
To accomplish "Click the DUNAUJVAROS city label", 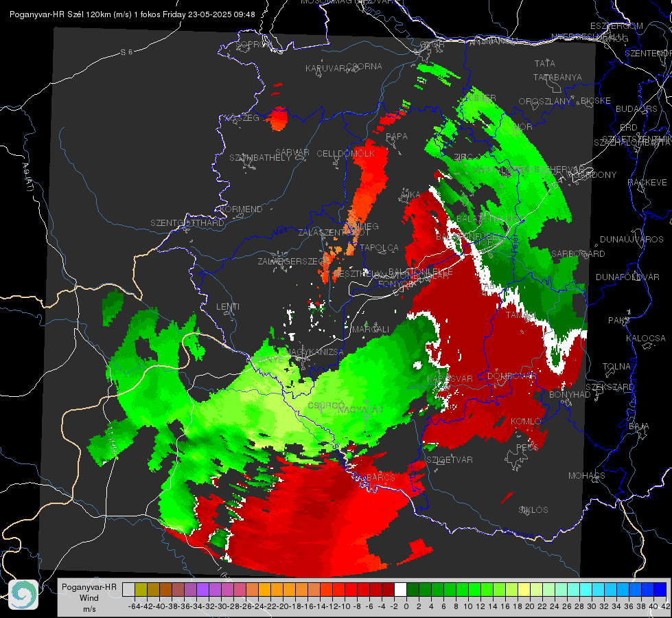I will (x=632, y=240).
